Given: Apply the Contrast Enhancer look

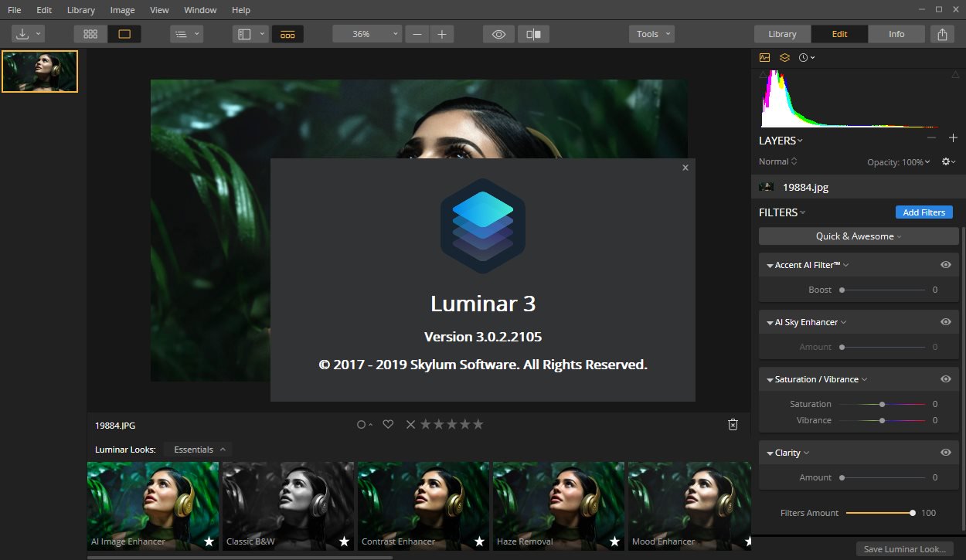Looking at the screenshot, I should coord(423,505).
